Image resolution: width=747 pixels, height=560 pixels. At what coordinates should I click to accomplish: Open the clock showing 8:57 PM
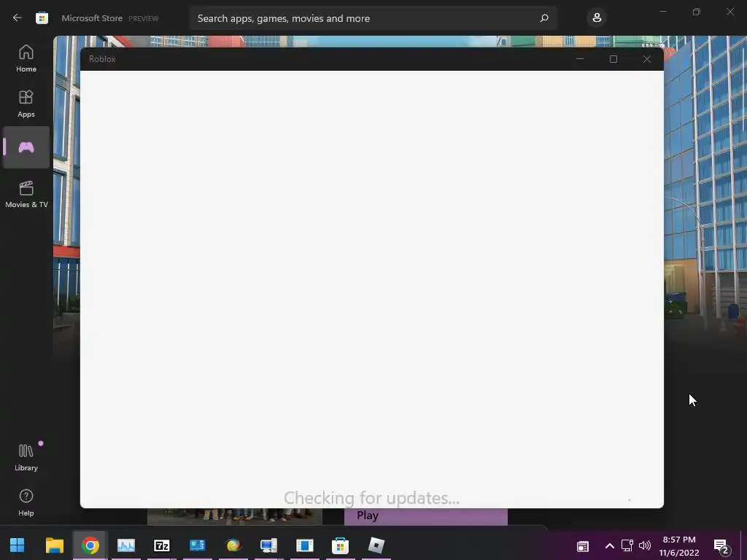[679, 546]
